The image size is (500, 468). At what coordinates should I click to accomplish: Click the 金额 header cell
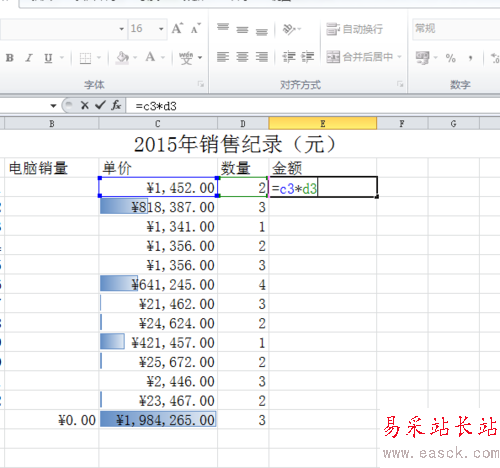tap(323, 168)
